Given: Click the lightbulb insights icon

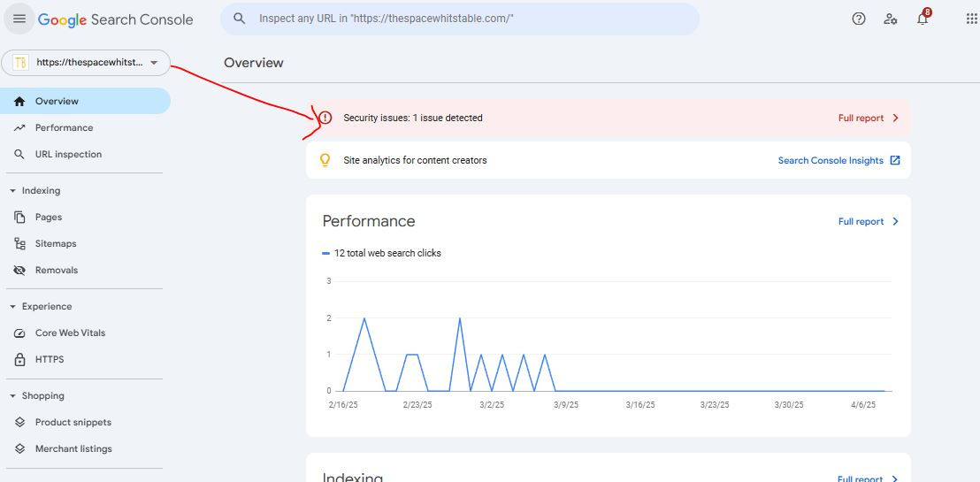Looking at the screenshot, I should tap(325, 160).
